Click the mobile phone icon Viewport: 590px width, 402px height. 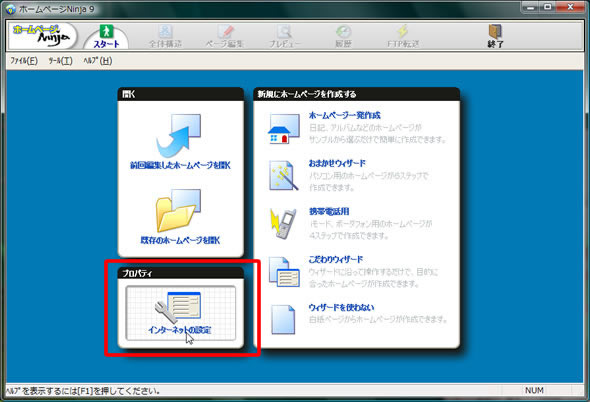pyautogui.click(x=283, y=224)
